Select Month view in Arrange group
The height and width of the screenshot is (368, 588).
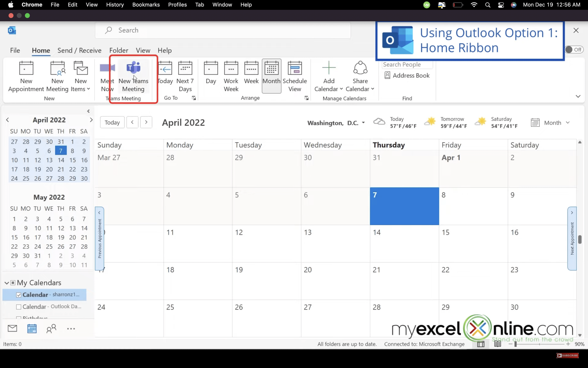point(271,76)
